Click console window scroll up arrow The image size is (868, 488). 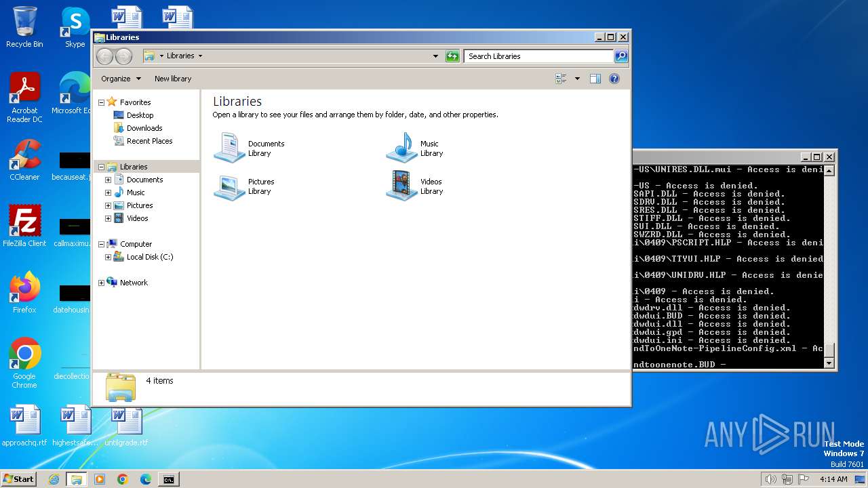pyautogui.click(x=829, y=170)
